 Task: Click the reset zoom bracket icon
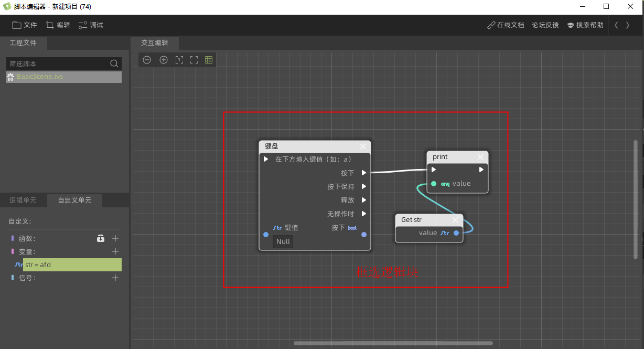click(x=179, y=60)
